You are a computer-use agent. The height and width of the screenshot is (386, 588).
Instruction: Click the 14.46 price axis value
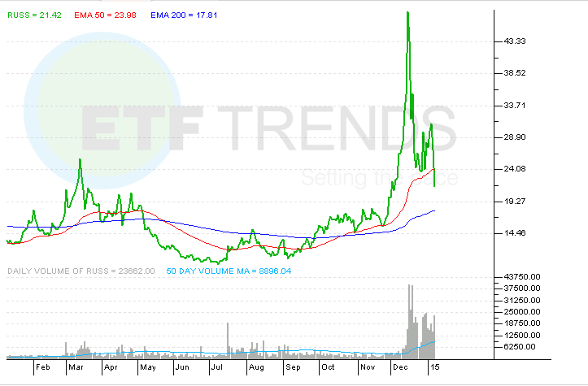point(515,233)
